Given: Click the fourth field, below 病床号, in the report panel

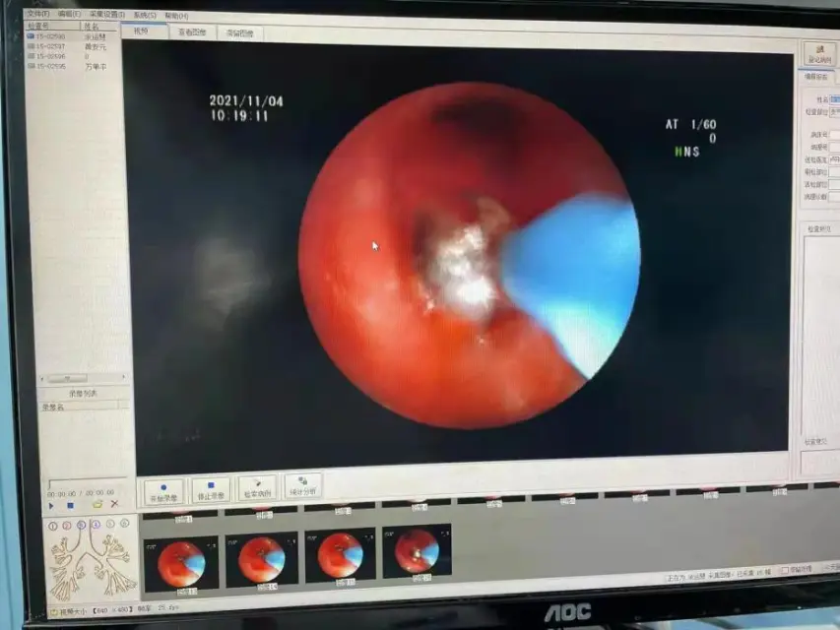Looking at the screenshot, I should click(835, 148).
